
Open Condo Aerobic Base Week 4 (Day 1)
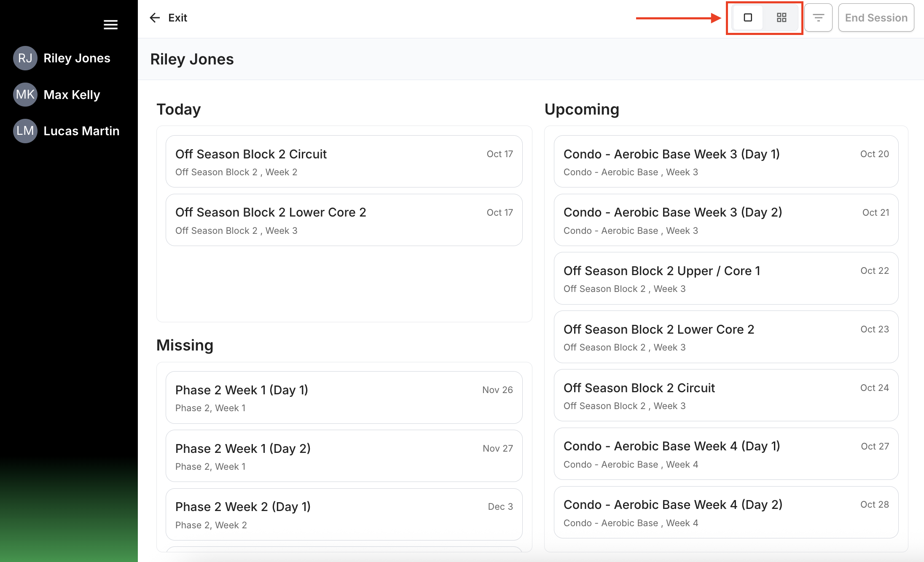[x=726, y=454]
